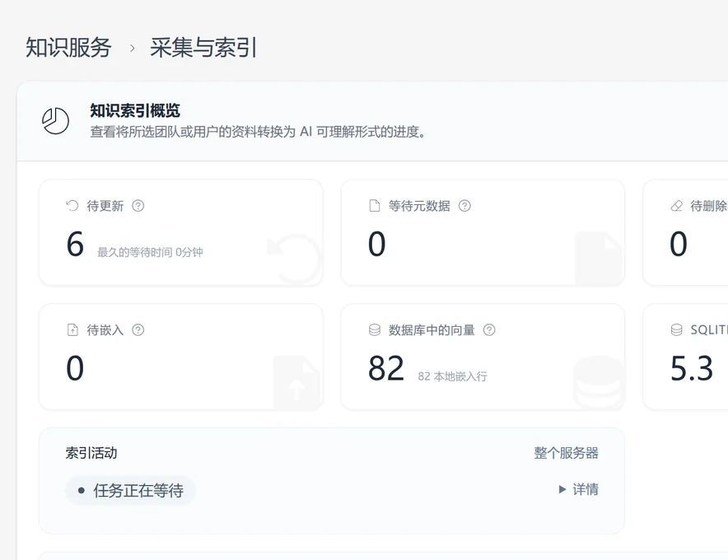
Task: Open help tooltip for 待嵌入
Action: [138, 330]
